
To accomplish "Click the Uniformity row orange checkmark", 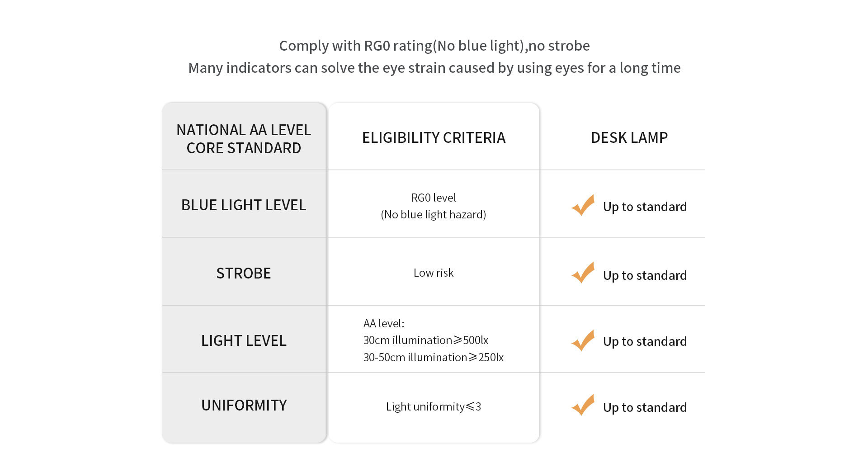I will point(583,405).
